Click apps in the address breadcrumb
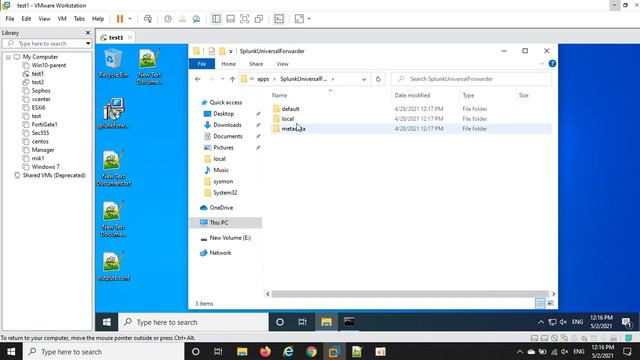Viewport: 640px width, 360px height. [263, 79]
